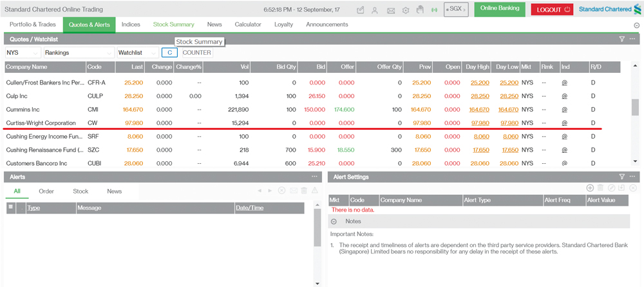This screenshot has height=287, width=644.
Task: Click the Online Banking button
Action: 500,9
